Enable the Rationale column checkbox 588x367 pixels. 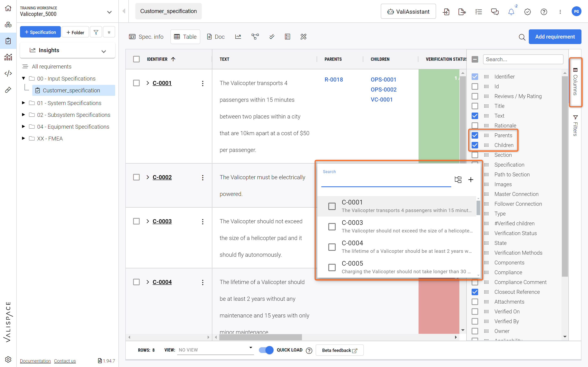[475, 125]
